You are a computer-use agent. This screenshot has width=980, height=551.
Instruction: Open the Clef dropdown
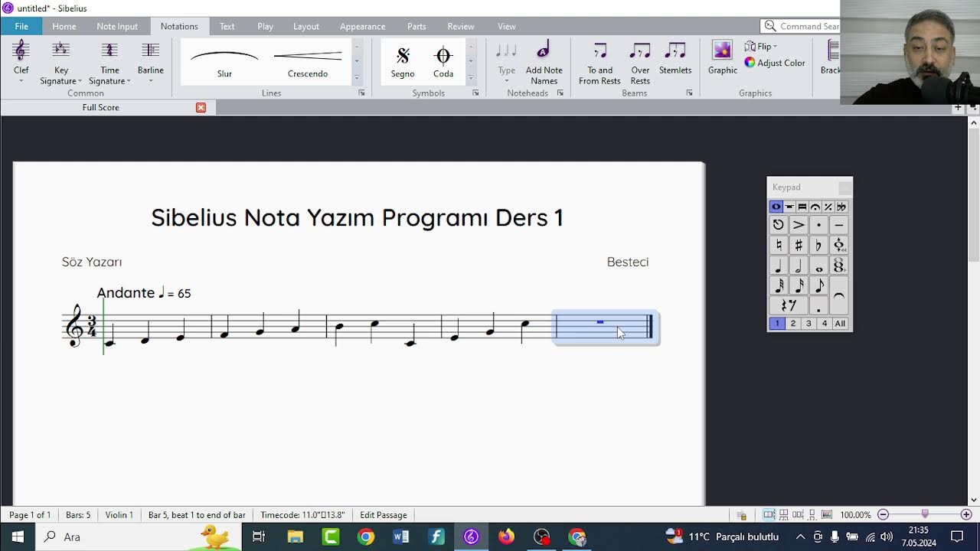21,62
